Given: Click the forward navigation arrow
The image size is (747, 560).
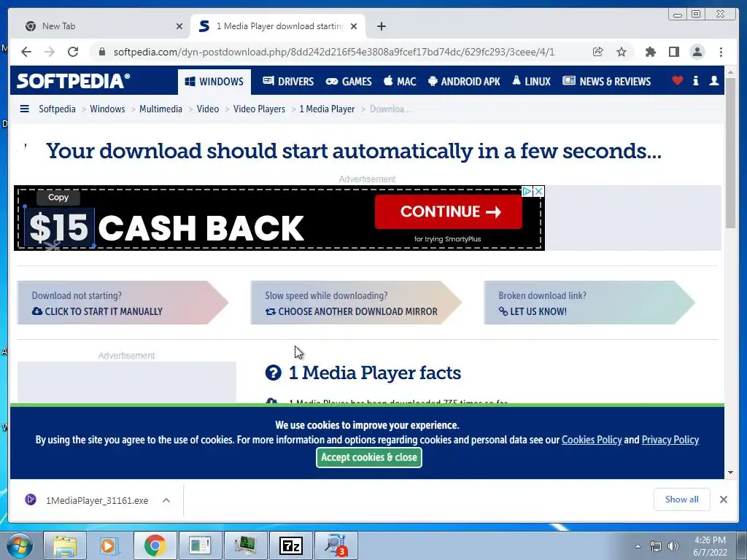Looking at the screenshot, I should [50, 52].
